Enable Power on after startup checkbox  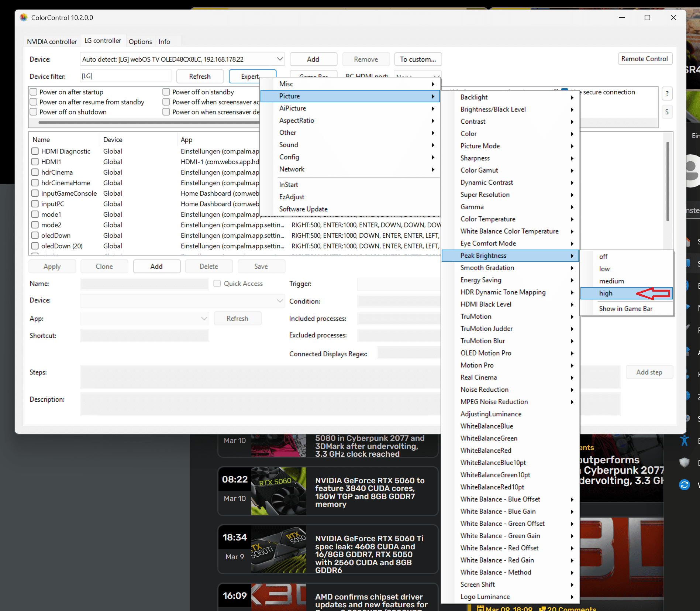point(34,92)
